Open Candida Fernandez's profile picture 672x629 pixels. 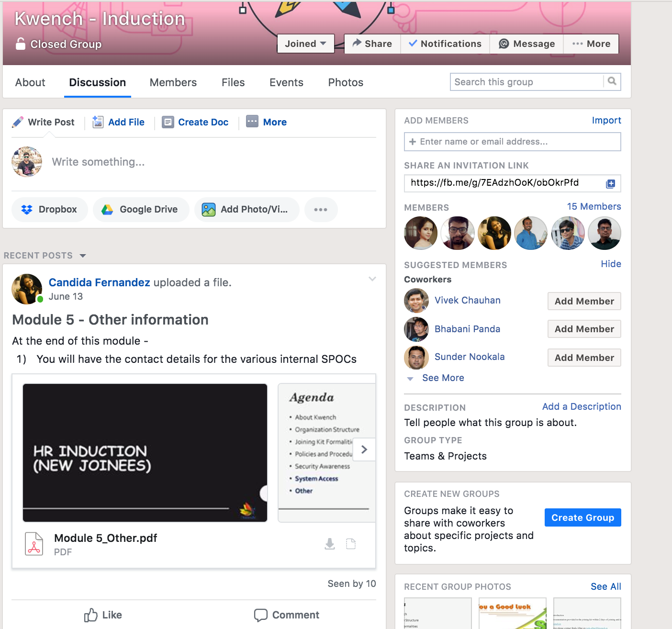pyautogui.click(x=27, y=289)
